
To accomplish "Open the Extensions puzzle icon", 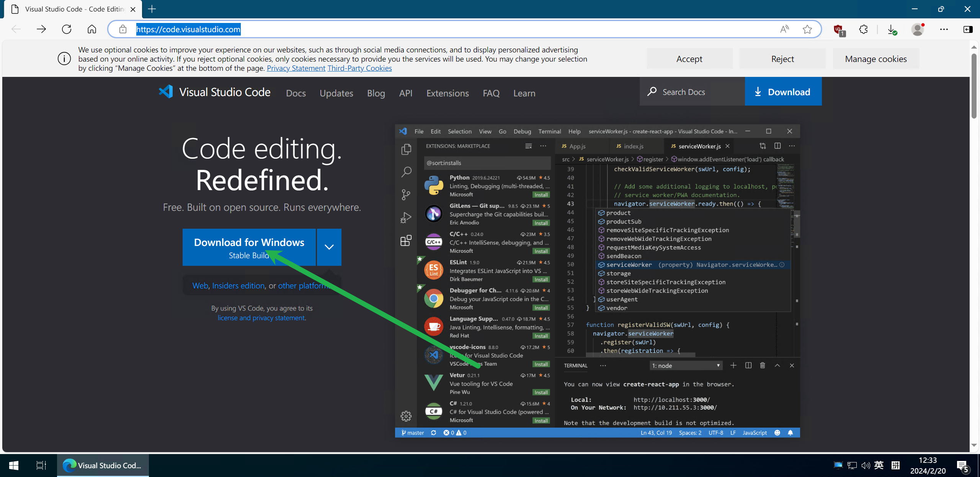I will click(x=863, y=29).
